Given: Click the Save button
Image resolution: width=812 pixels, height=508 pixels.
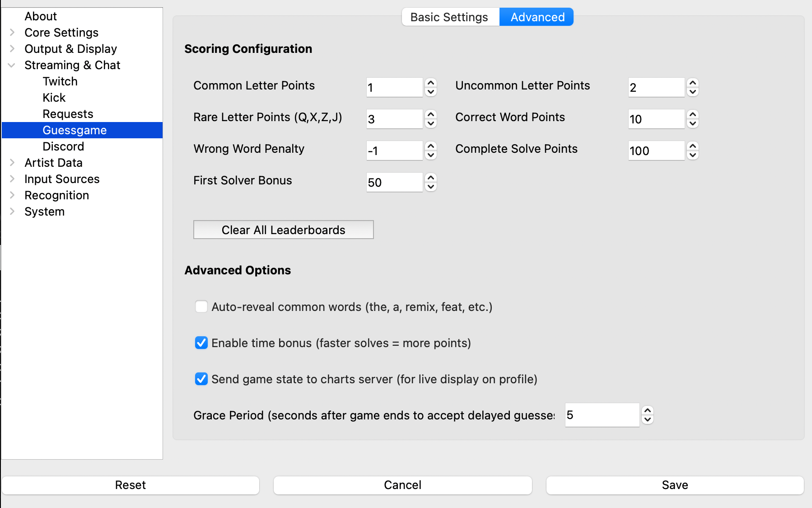Looking at the screenshot, I should coord(675,485).
